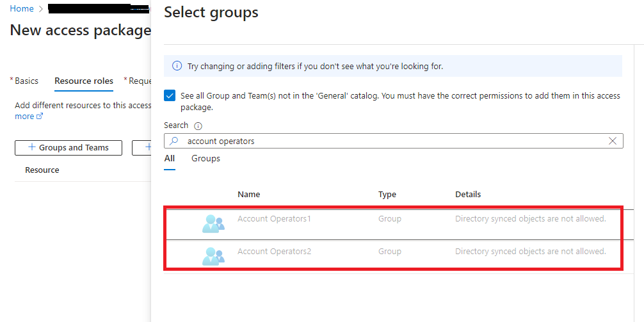The image size is (644, 322).
Task: Click the Account Operators1 group icon
Action: 213,223
